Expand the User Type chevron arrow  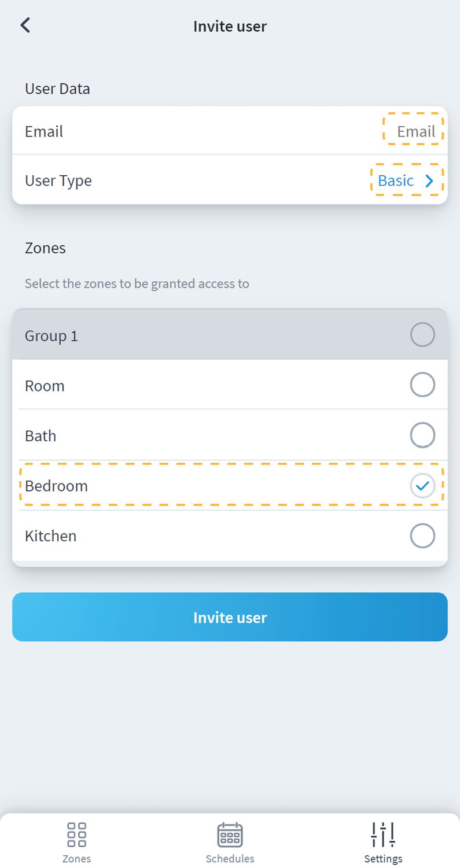pyautogui.click(x=429, y=181)
